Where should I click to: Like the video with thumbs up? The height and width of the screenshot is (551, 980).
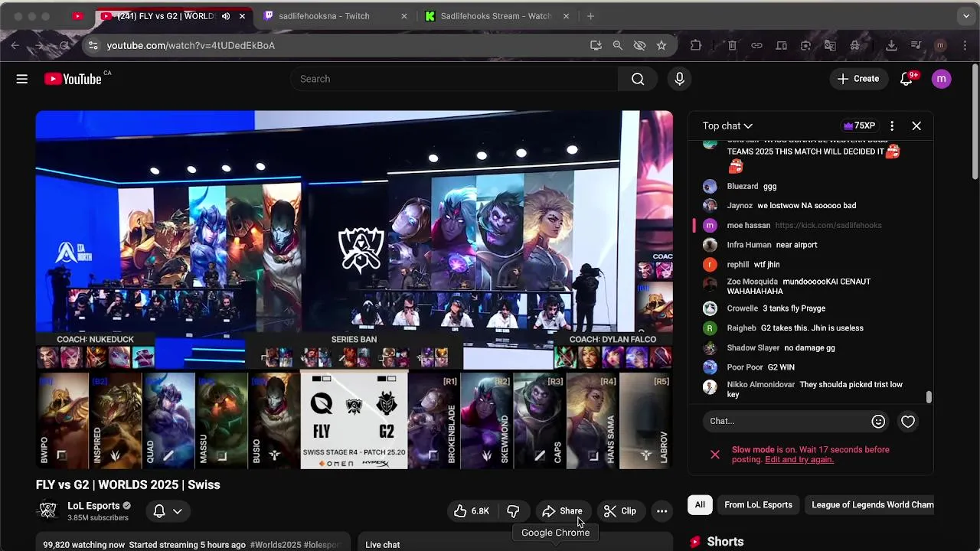[x=472, y=511]
